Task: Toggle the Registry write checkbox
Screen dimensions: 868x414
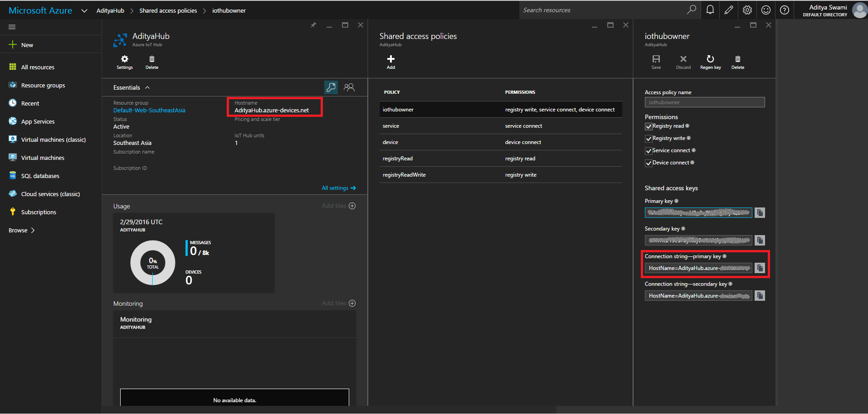Action: click(649, 139)
